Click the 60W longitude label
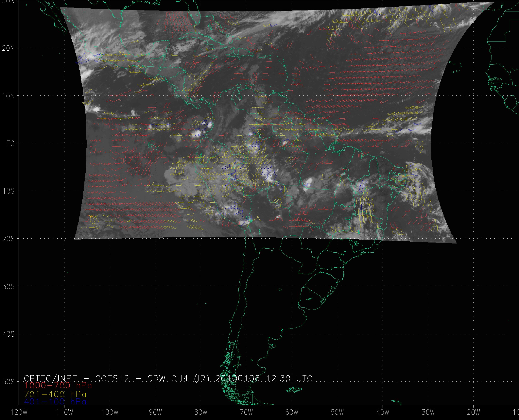519x420 pixels. (292, 412)
